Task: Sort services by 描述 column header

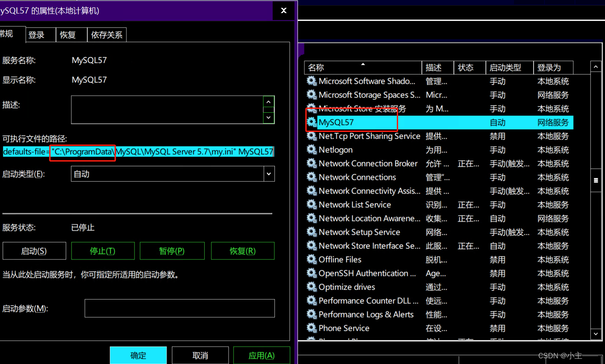Action: (438, 67)
